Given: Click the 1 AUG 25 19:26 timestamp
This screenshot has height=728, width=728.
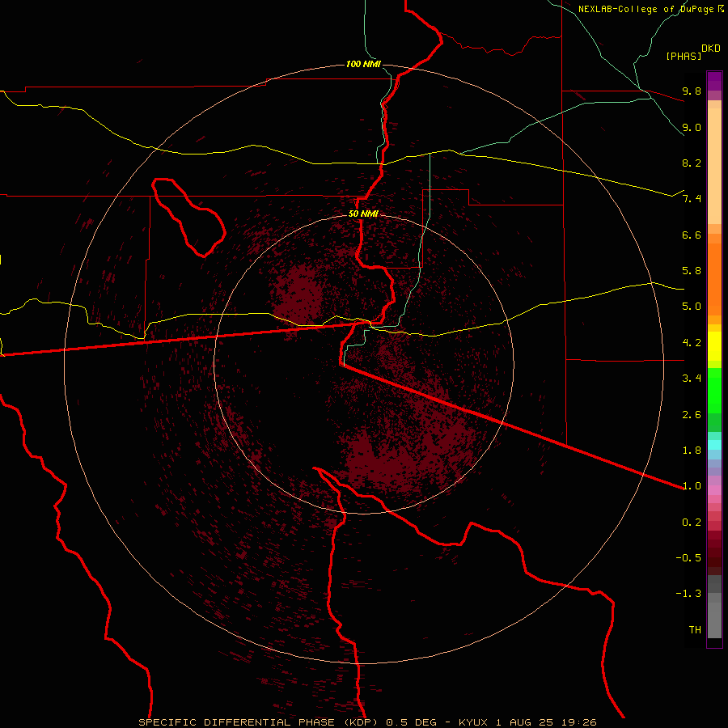Looking at the screenshot, I should coord(546,722).
